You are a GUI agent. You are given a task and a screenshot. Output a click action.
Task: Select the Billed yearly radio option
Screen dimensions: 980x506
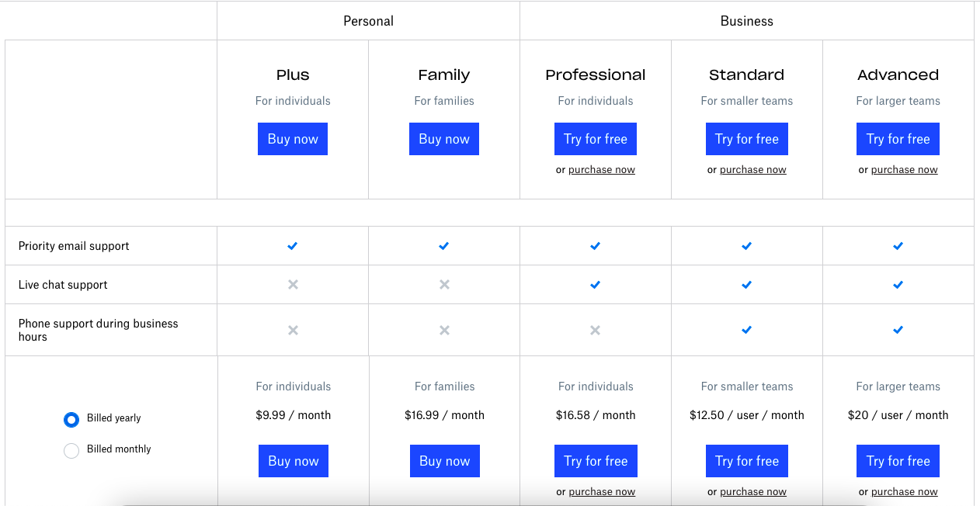click(x=71, y=419)
